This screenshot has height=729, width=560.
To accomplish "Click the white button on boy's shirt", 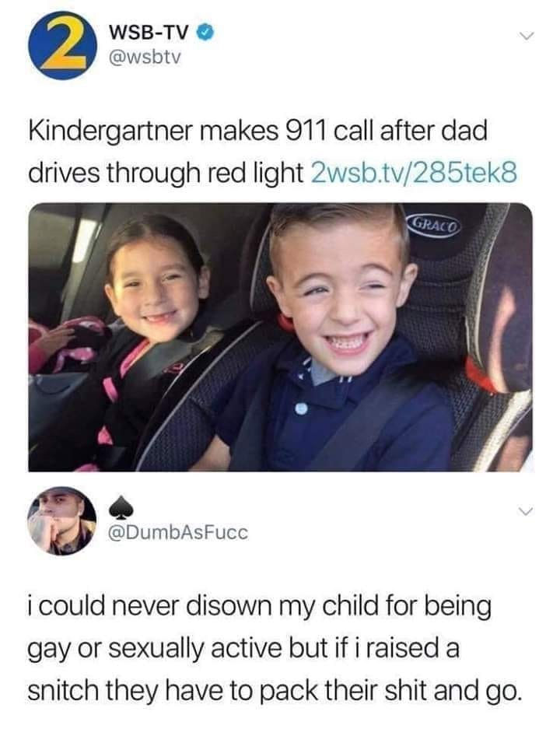I will 302,408.
